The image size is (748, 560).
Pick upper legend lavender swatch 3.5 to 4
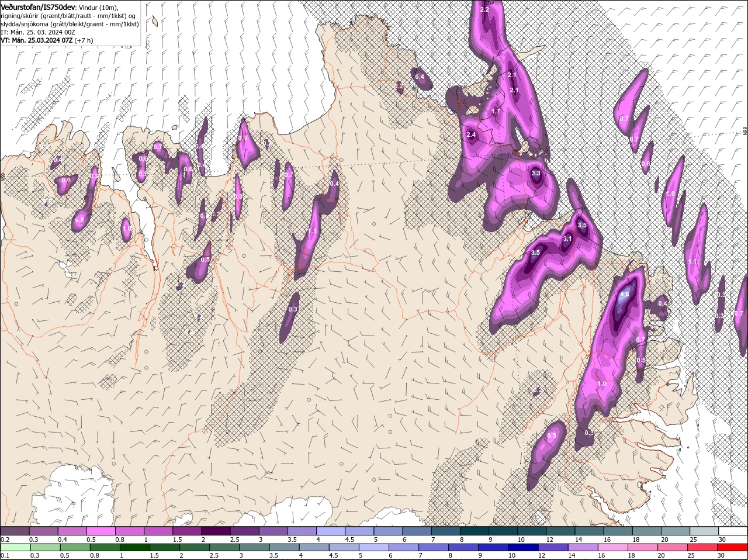pyautogui.click(x=303, y=530)
